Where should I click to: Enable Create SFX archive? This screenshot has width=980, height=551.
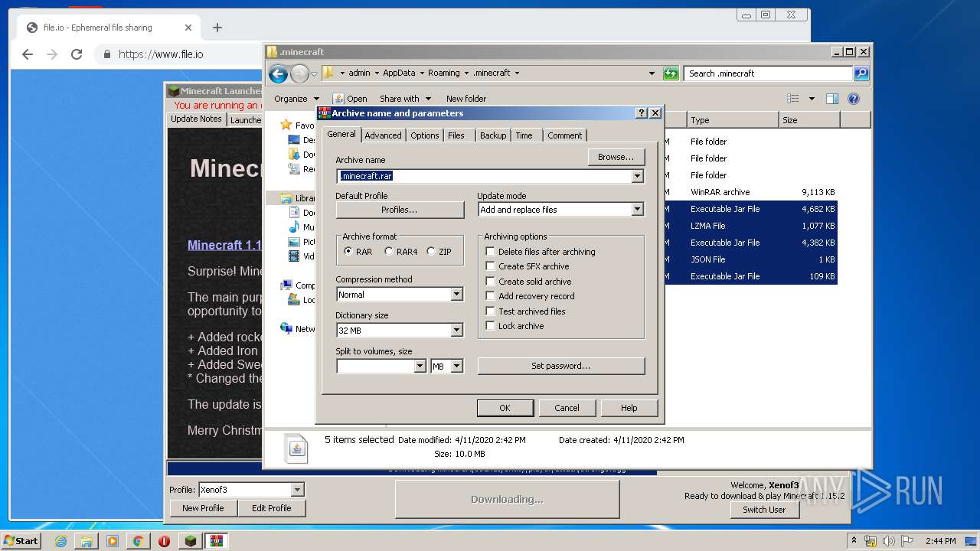pos(490,266)
